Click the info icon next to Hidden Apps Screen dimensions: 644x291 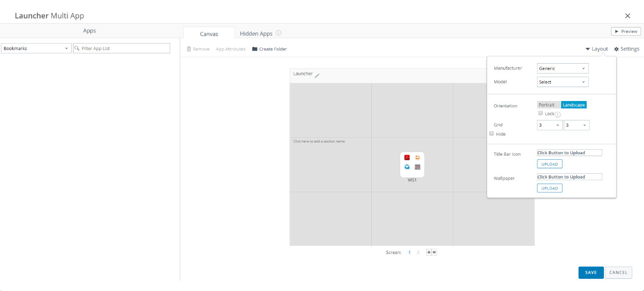(x=279, y=33)
